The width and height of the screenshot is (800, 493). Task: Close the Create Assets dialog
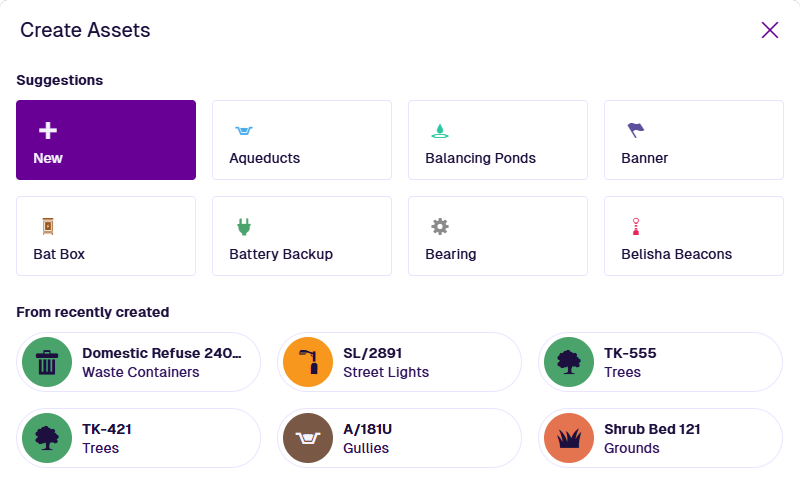[769, 30]
